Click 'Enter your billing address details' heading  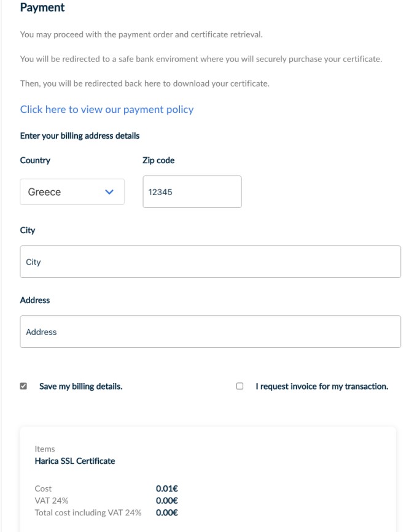80,136
